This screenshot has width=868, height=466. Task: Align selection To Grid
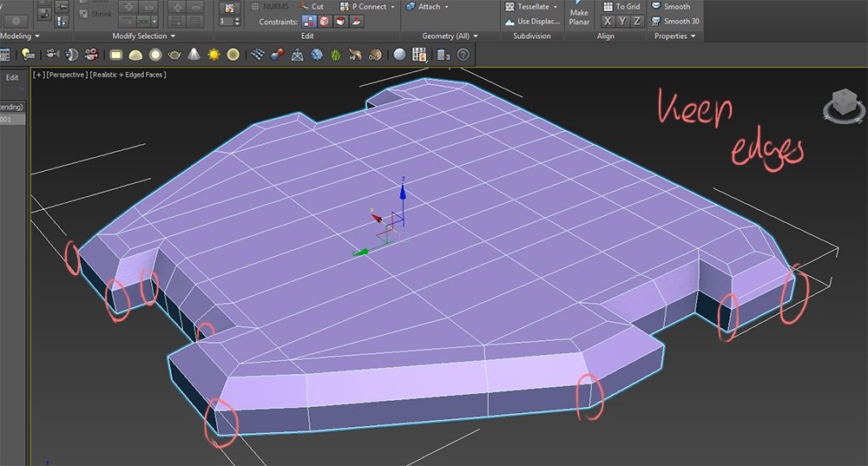point(621,7)
